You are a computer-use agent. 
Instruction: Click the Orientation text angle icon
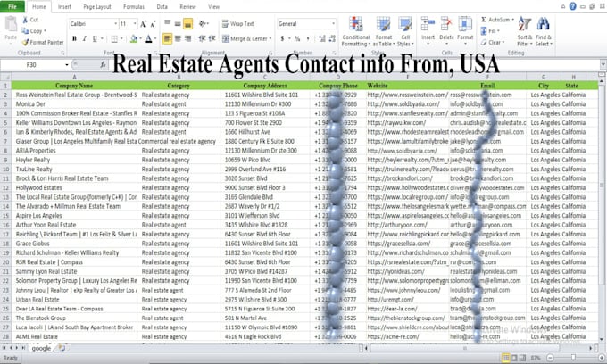(202, 24)
